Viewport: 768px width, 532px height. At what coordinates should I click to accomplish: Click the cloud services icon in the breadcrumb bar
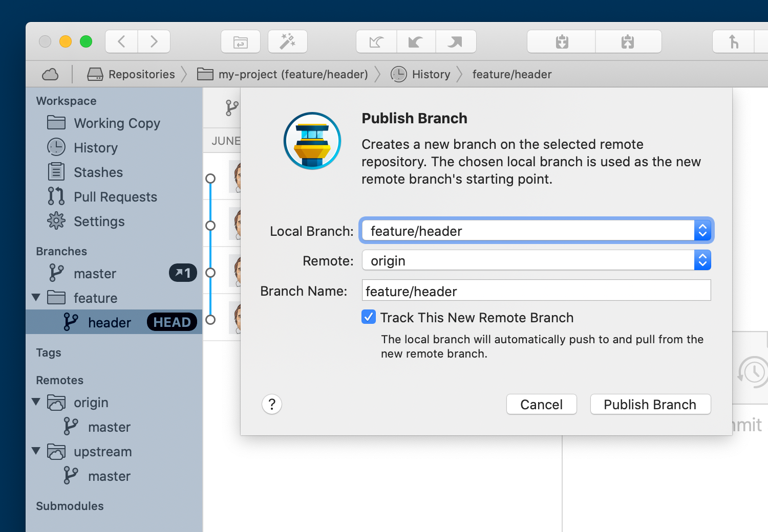click(50, 74)
